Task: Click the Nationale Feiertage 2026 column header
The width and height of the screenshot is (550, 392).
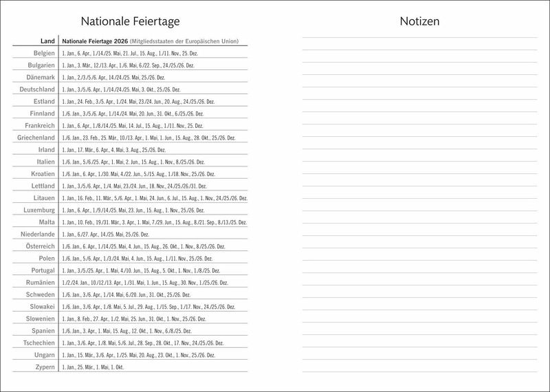Action: pos(150,41)
